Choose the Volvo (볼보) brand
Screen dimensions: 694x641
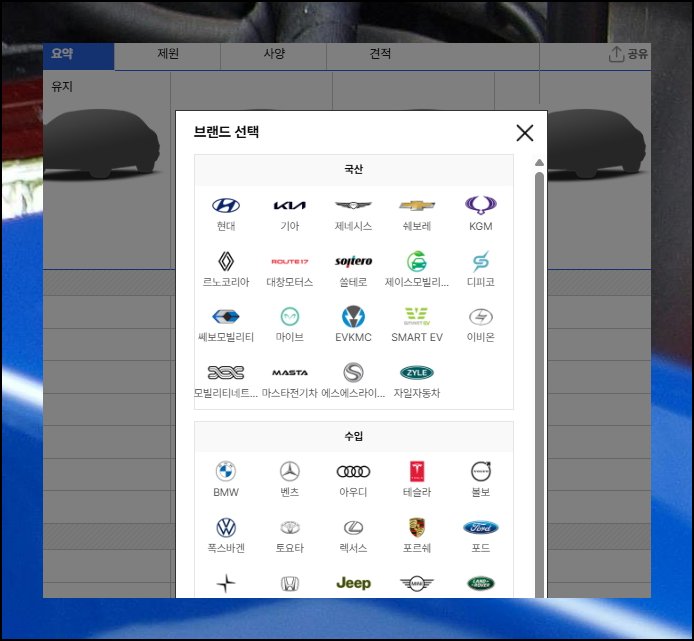[481, 471]
